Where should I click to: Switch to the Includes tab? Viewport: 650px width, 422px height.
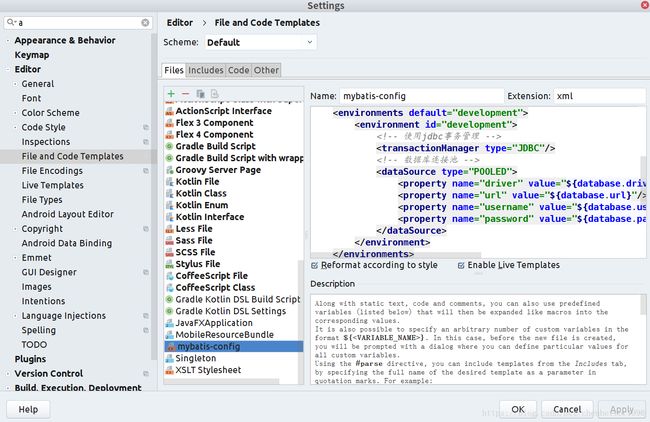pos(206,70)
